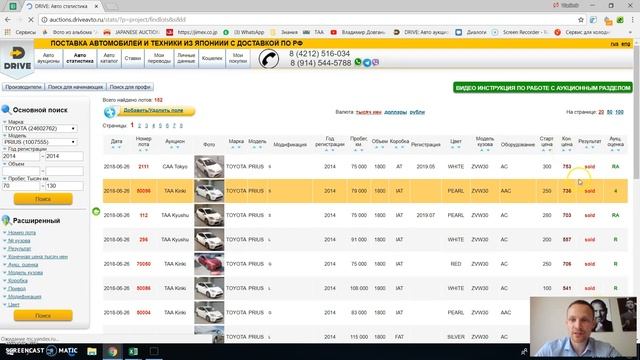Show 100 results per page

tap(619, 112)
